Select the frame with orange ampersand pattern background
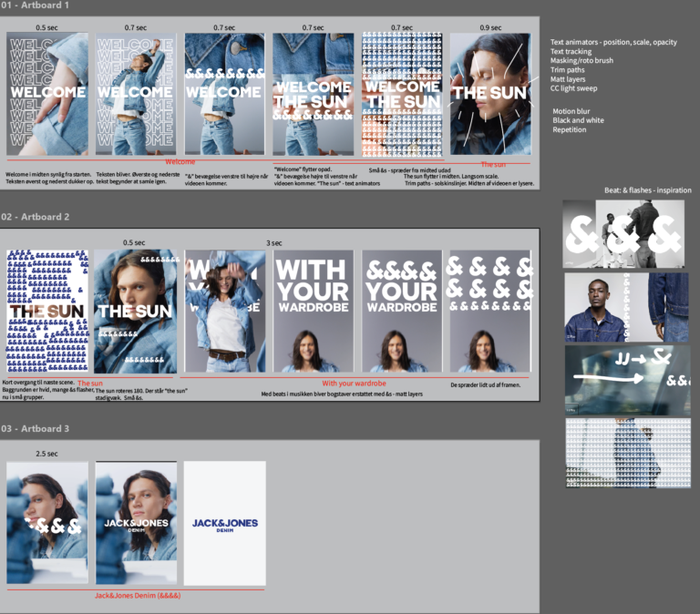The image size is (700, 614). click(402, 94)
